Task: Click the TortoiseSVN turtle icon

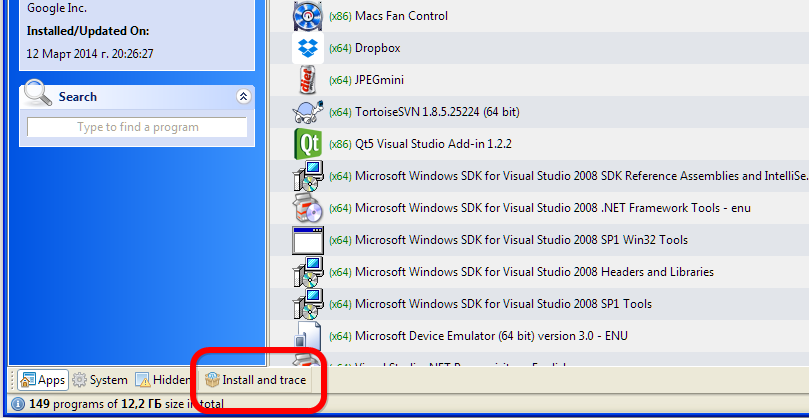Action: [x=308, y=112]
